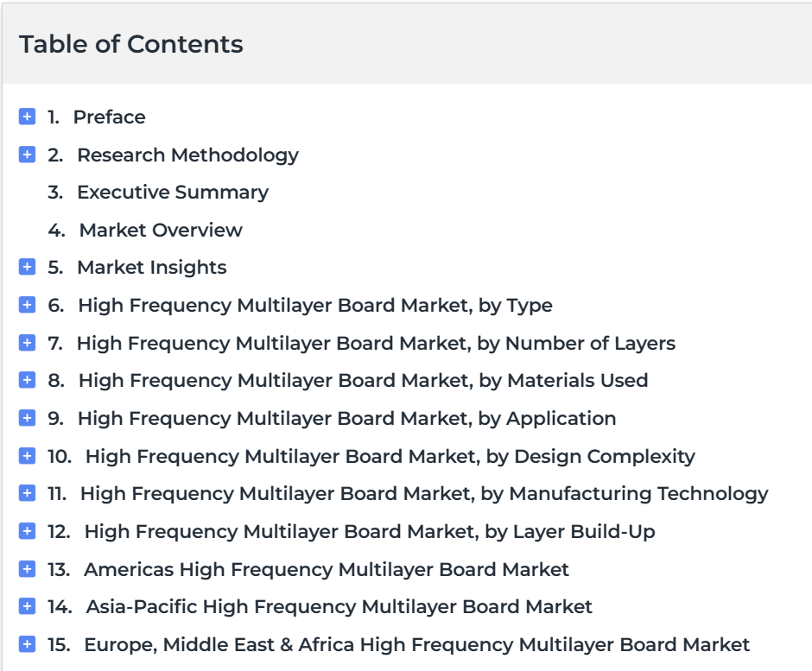The width and height of the screenshot is (812, 671).
Task: Click the Table of Contents heading
Action: (x=131, y=44)
